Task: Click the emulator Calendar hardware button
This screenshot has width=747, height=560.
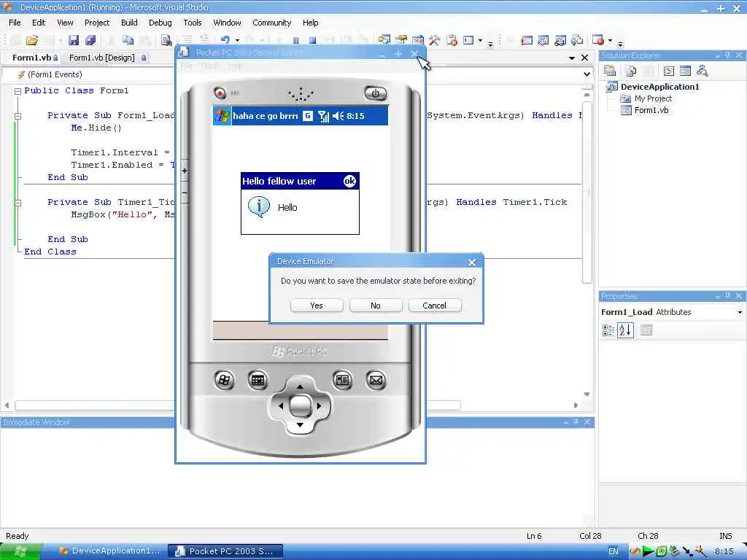Action: point(258,380)
